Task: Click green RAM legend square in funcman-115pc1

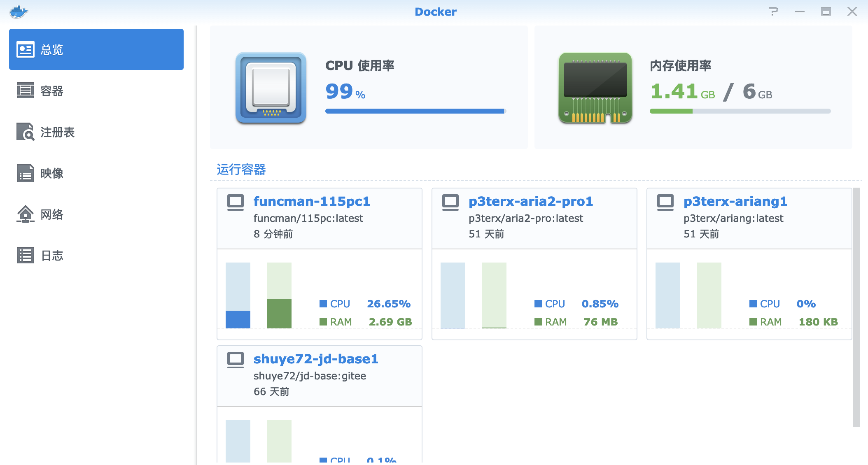Action: click(x=323, y=322)
